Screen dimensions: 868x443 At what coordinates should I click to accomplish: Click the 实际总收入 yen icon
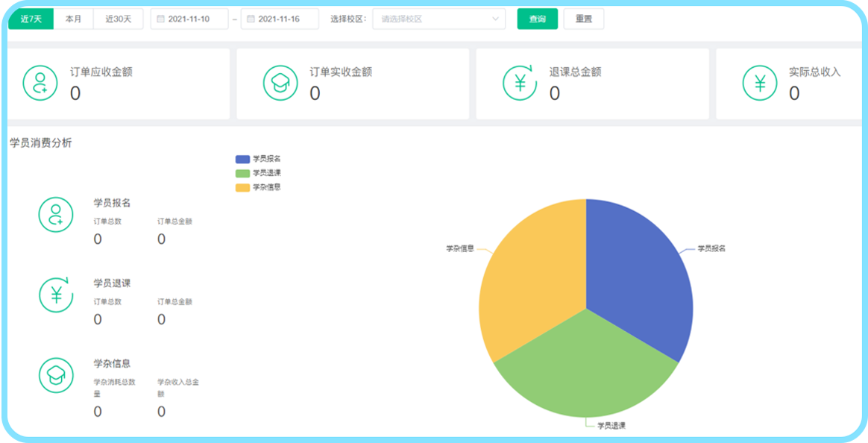[760, 83]
